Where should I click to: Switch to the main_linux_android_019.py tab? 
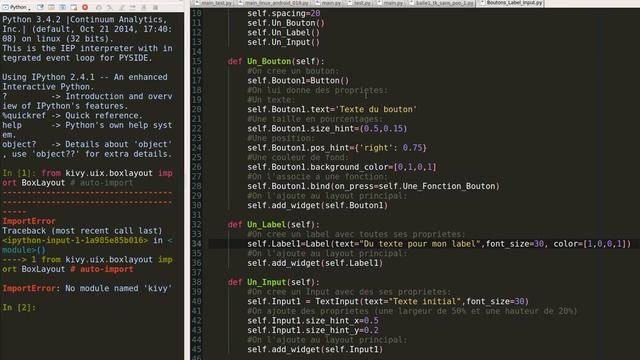click(x=273, y=3)
